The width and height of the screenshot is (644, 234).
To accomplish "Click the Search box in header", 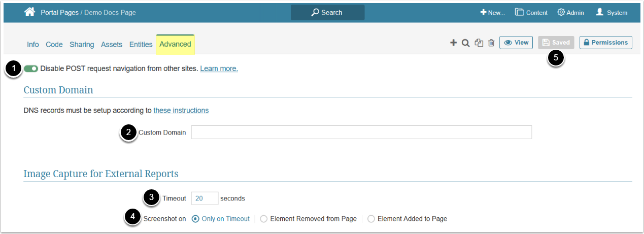I will 327,13.
